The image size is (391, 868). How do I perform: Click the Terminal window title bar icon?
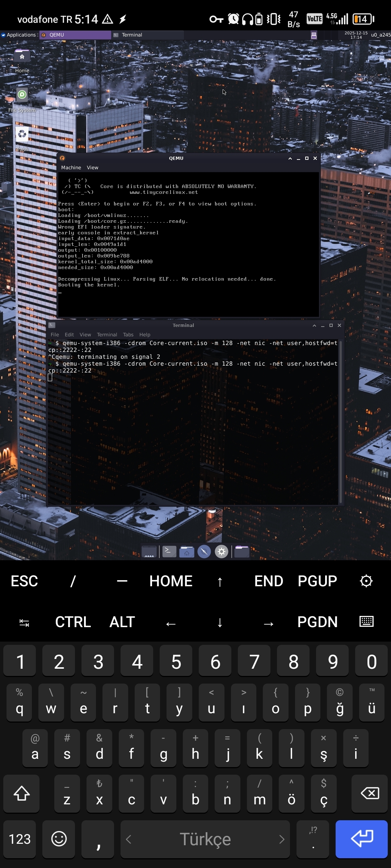click(x=52, y=325)
